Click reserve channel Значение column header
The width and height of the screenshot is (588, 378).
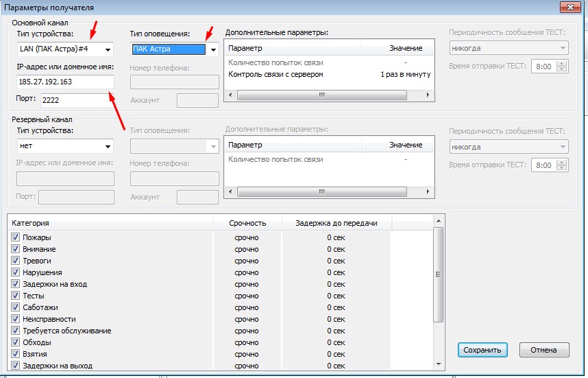click(398, 145)
